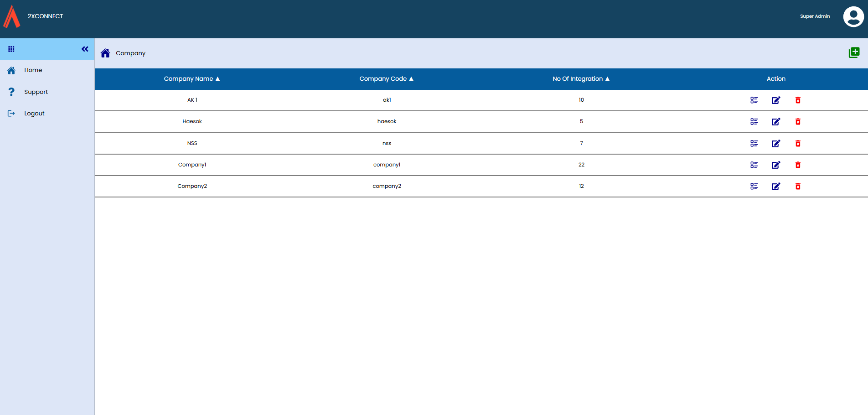Click the 2XCONNECT logo
Screen dimensions: 868x415
click(12, 17)
